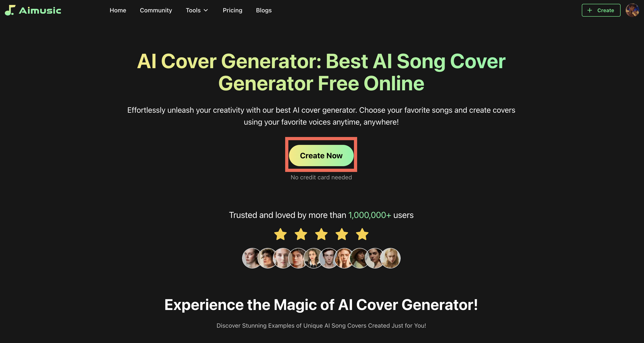Screen dimensions: 644x343
Task: View the 1,000,000+ users count link
Action: 369,215
